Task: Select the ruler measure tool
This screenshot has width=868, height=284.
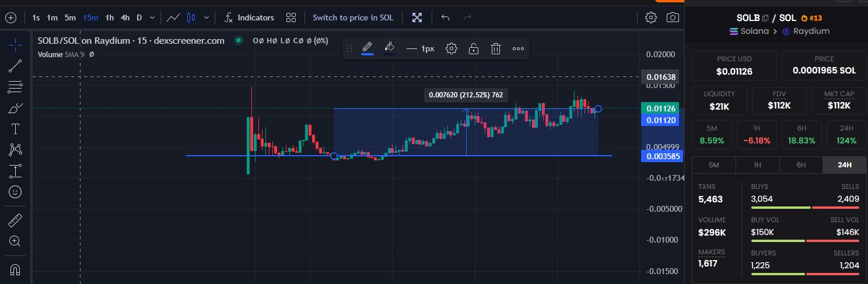Action: [15, 220]
